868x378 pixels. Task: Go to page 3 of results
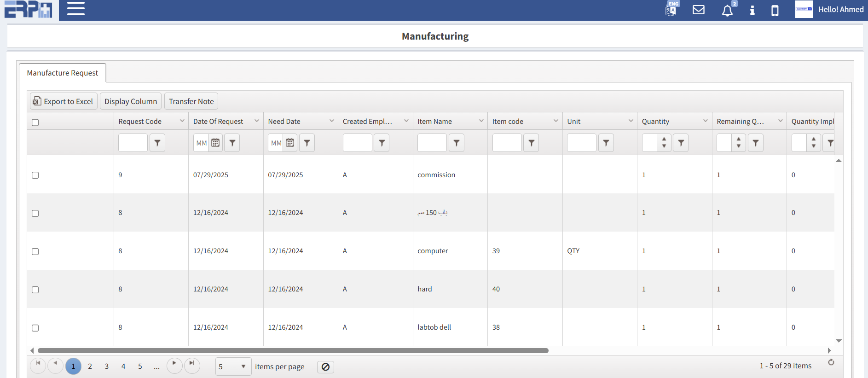pos(107,366)
